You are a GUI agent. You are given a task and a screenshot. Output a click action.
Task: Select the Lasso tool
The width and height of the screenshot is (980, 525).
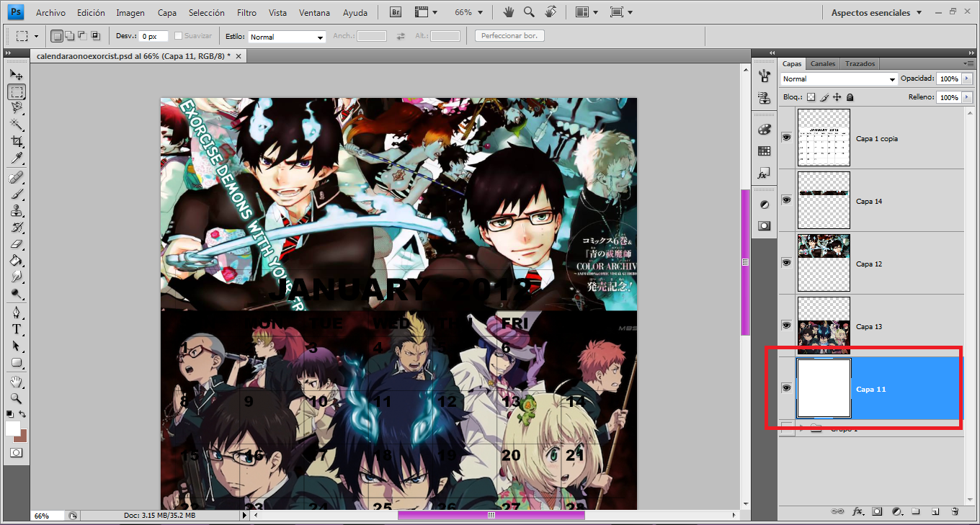click(16, 109)
